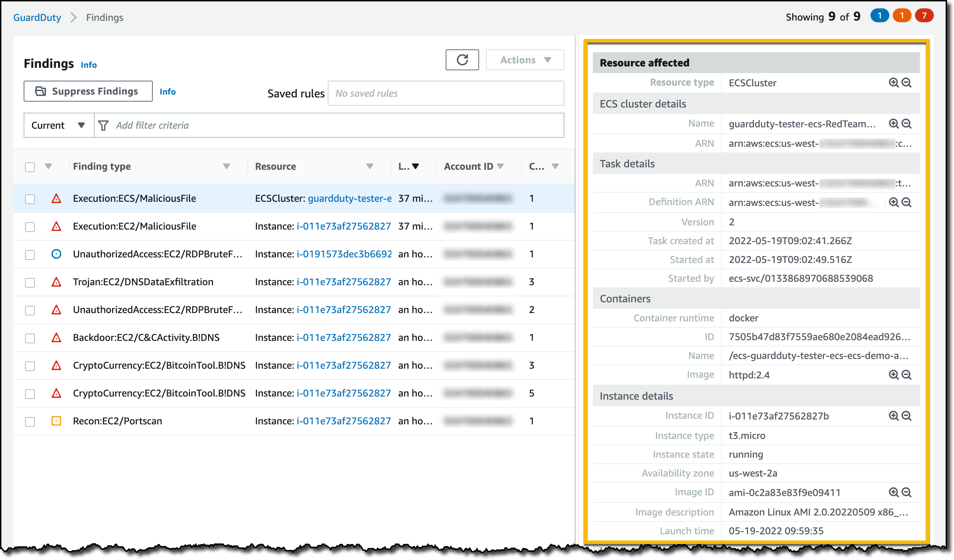This screenshot has height=560, width=954.
Task: Open Finding type column sort arrow
Action: click(226, 166)
